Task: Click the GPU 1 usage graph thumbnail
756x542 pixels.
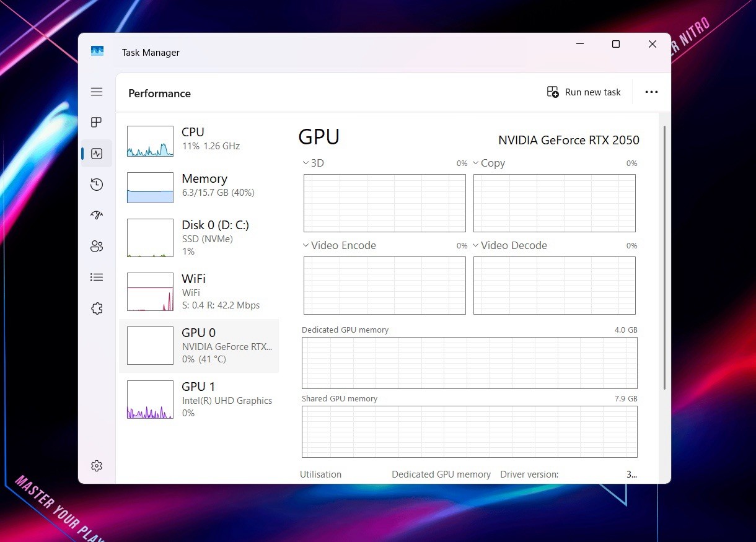Action: coord(150,400)
